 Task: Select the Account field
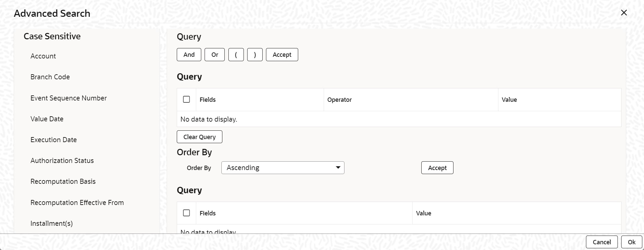point(43,56)
